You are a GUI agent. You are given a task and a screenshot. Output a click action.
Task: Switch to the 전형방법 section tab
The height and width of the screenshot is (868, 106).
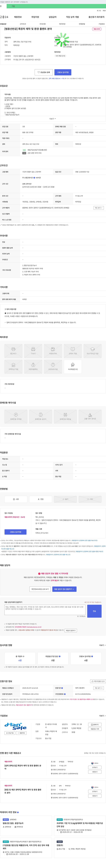[82, 24]
